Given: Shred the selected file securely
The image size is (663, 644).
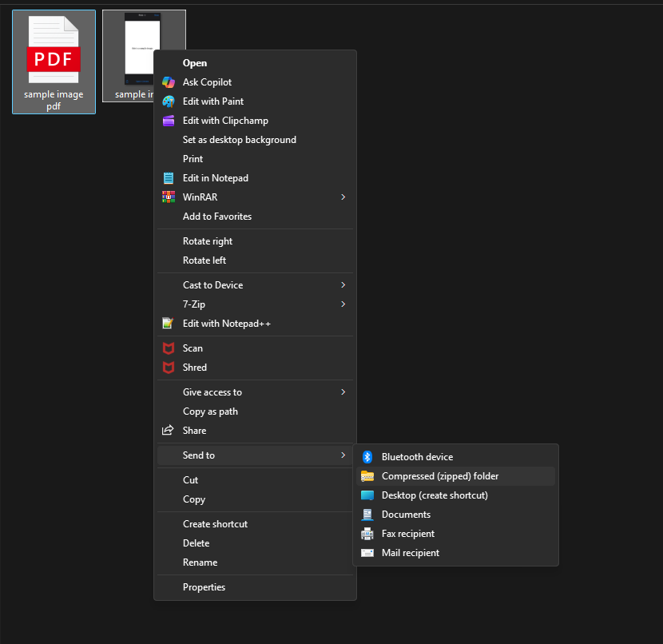Looking at the screenshot, I should [194, 367].
